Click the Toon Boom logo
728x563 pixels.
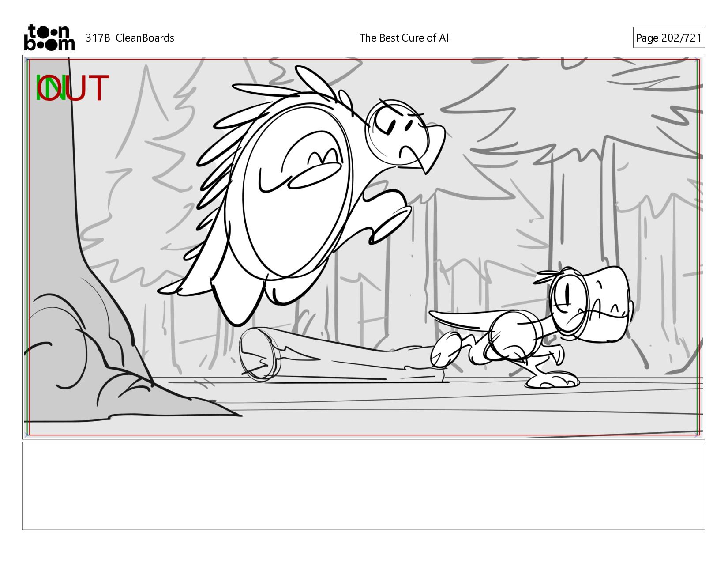(x=49, y=38)
